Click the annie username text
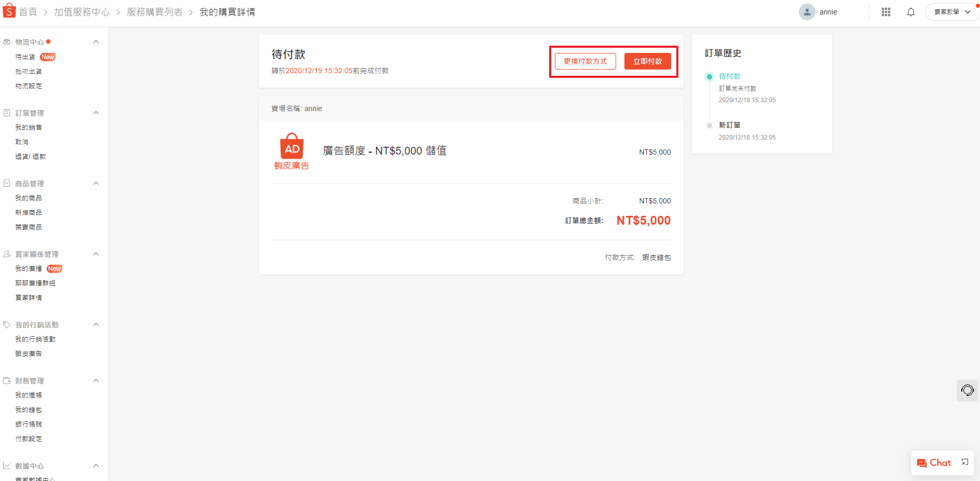The width and height of the screenshot is (980, 481). click(828, 12)
